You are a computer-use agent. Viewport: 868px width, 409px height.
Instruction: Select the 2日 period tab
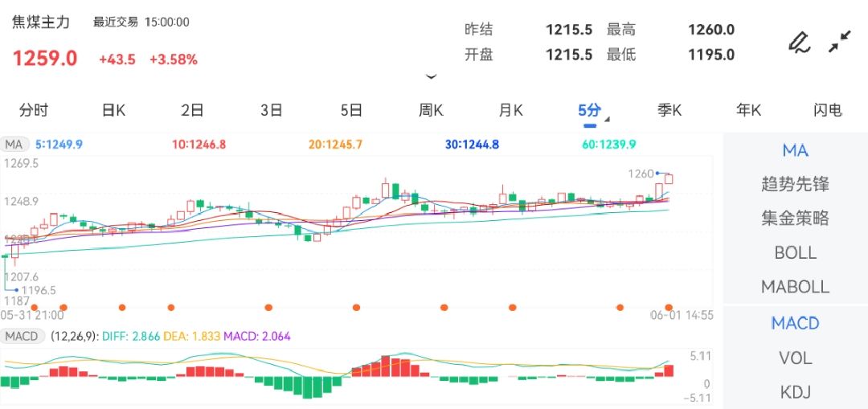click(193, 110)
